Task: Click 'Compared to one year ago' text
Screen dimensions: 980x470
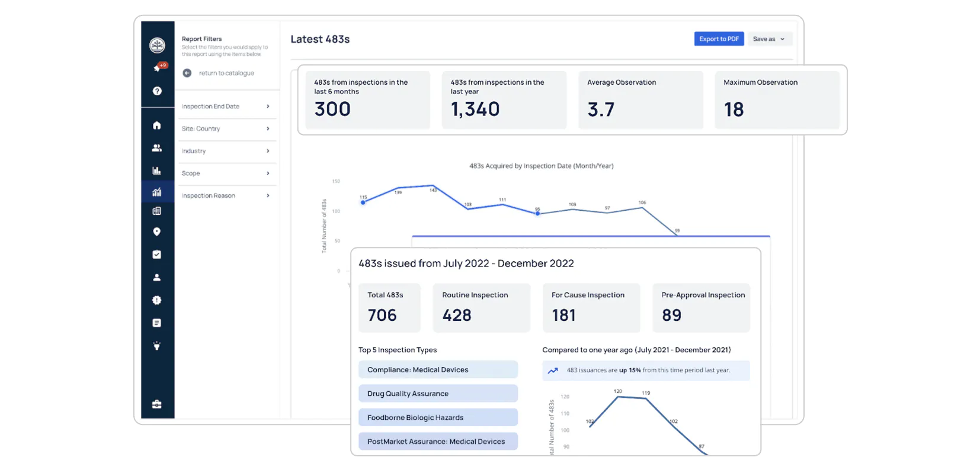Action: pyautogui.click(x=636, y=350)
